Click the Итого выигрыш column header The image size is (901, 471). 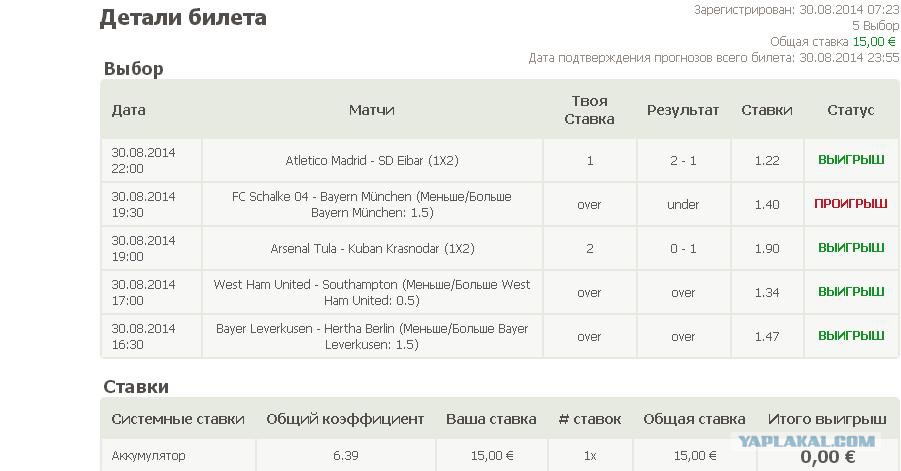[x=827, y=419]
